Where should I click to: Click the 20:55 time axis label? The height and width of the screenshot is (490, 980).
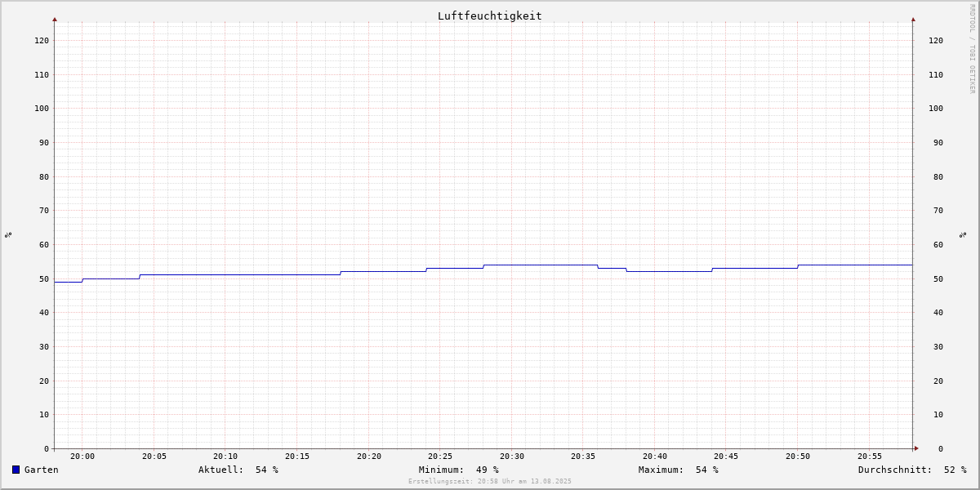coord(870,457)
